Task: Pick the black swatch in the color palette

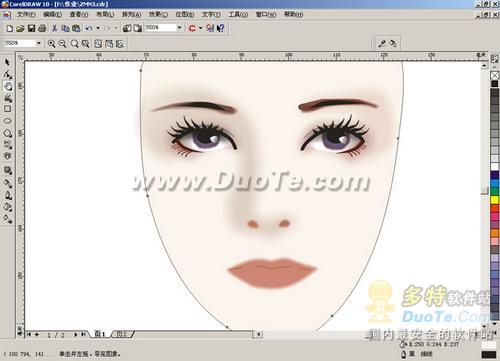Action: (495, 84)
